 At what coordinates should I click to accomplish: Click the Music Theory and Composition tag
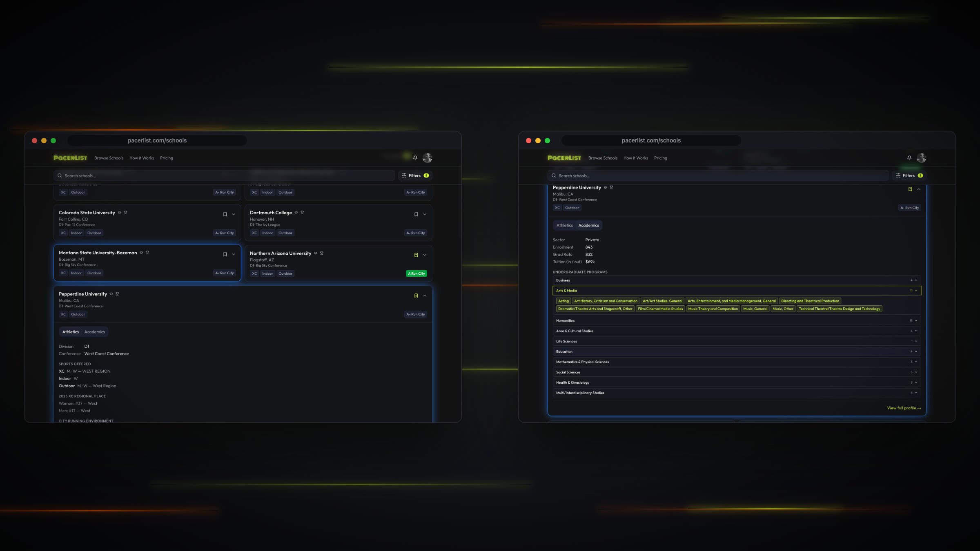(713, 309)
